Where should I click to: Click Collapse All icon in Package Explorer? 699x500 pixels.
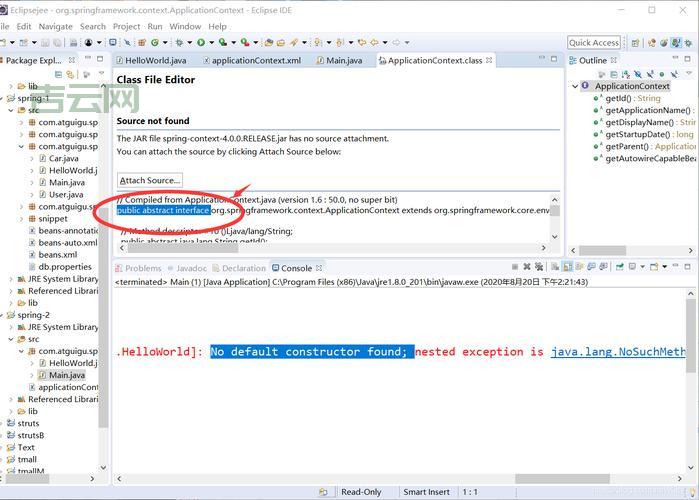tap(58, 74)
